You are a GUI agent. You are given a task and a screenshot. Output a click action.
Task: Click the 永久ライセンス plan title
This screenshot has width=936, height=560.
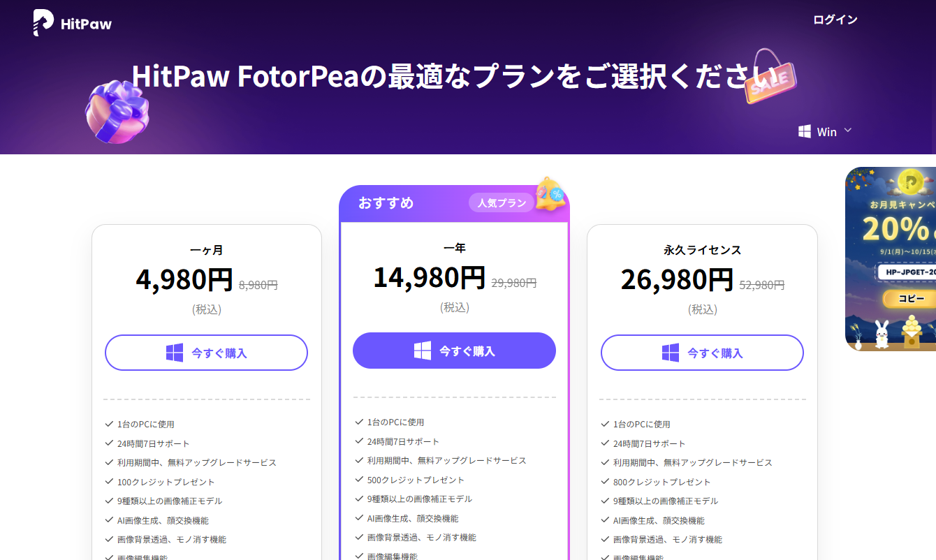pyautogui.click(x=702, y=250)
